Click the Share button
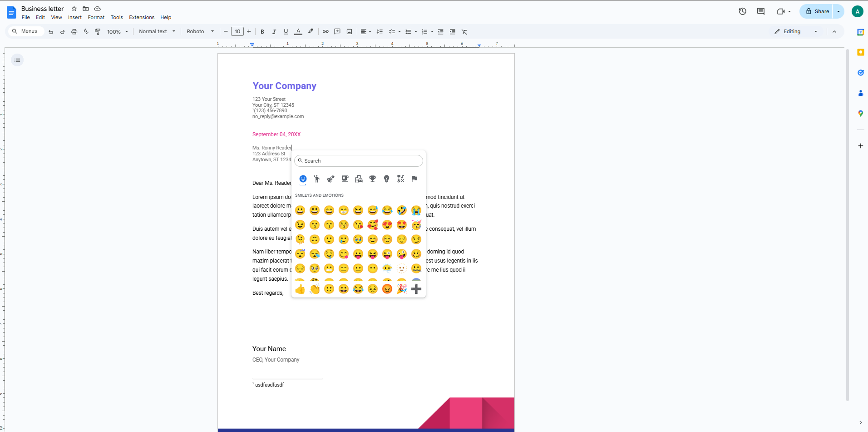The width and height of the screenshot is (868, 432). pyautogui.click(x=816, y=11)
